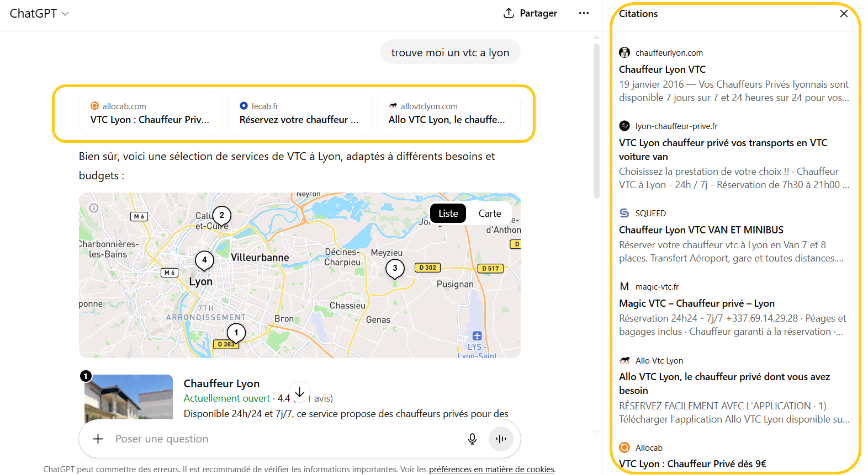Open Chauffeur Lyon VTC citation
Viewport: 868px width, 475px height.
[662, 70]
